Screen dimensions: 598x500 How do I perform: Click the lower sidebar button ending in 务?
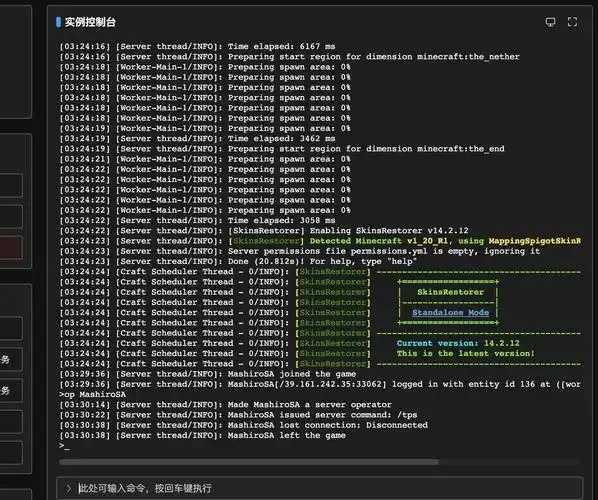point(11,391)
